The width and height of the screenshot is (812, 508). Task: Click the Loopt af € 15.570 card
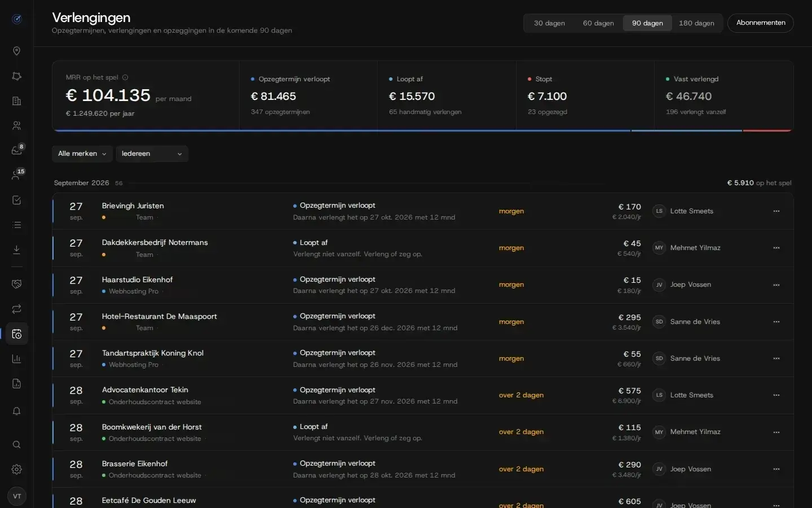(447, 95)
